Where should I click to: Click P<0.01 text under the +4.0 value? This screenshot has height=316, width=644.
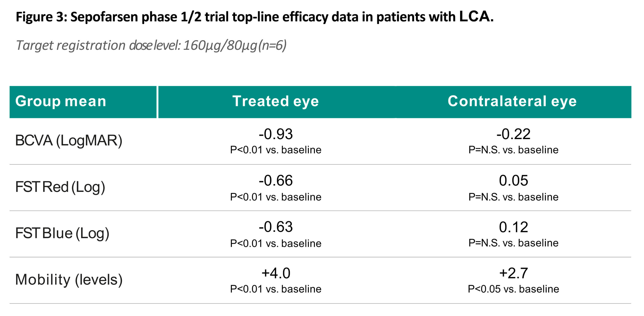click(275, 289)
